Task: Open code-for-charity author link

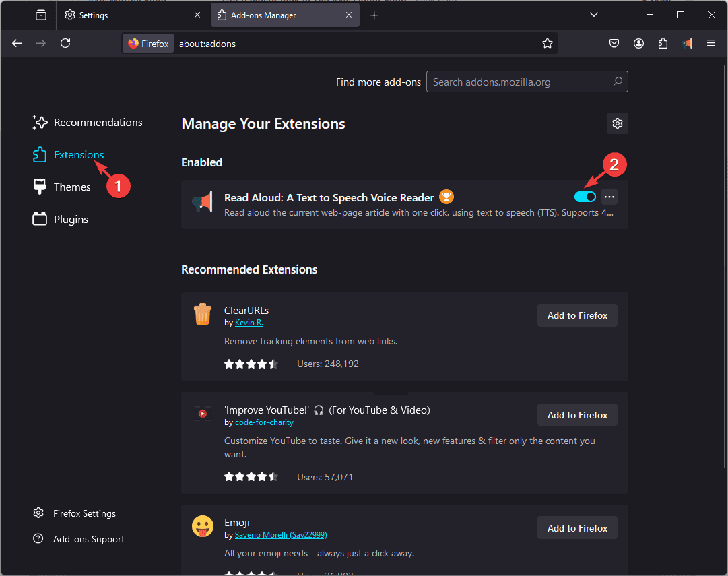Action: 264,422
